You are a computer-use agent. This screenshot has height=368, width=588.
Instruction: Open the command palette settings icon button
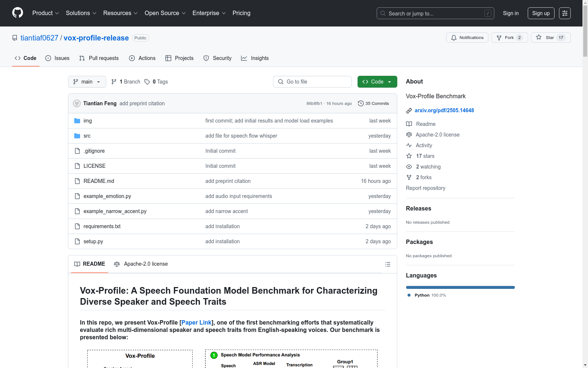click(565, 13)
